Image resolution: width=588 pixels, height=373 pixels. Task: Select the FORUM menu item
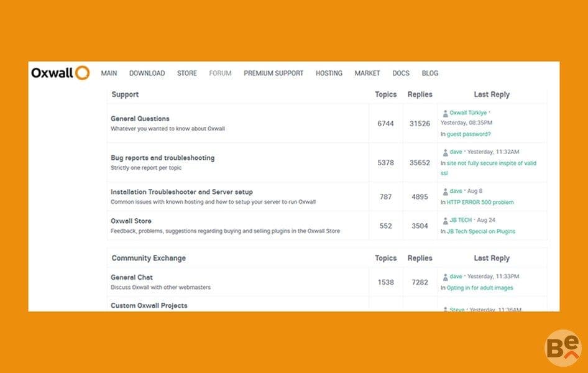click(x=220, y=73)
